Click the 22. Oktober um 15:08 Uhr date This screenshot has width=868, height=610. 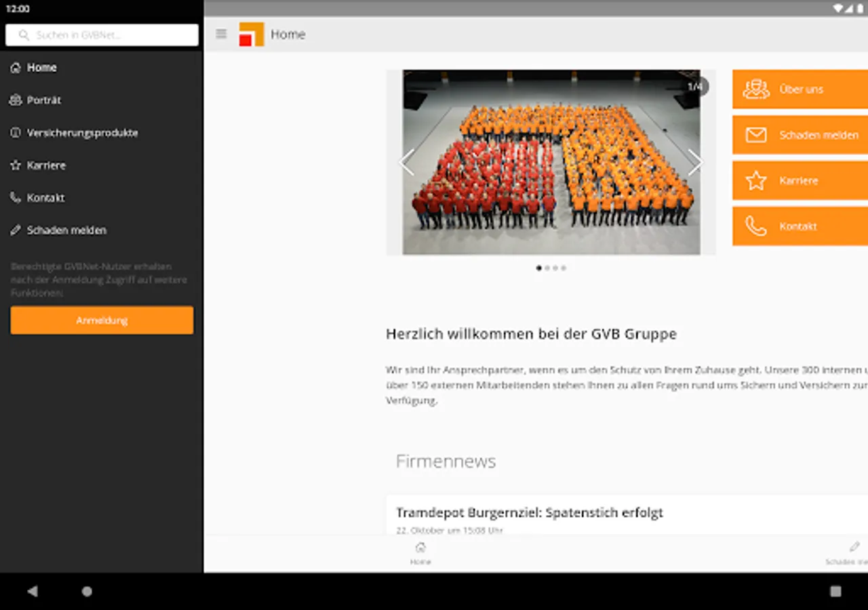pyautogui.click(x=450, y=530)
